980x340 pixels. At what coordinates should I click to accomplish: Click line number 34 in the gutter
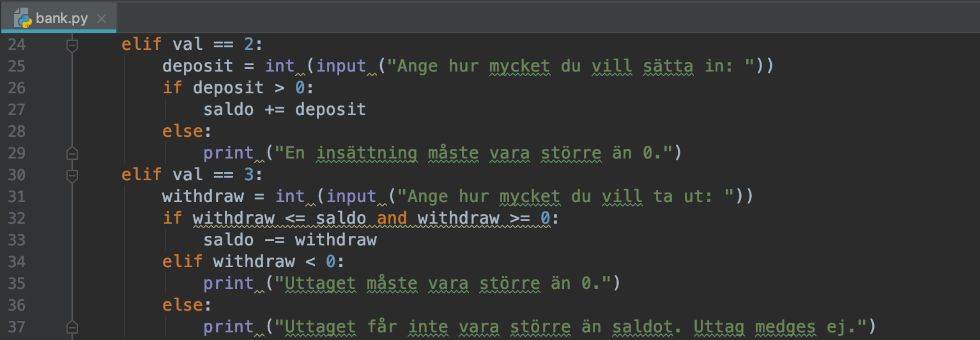click(x=17, y=262)
